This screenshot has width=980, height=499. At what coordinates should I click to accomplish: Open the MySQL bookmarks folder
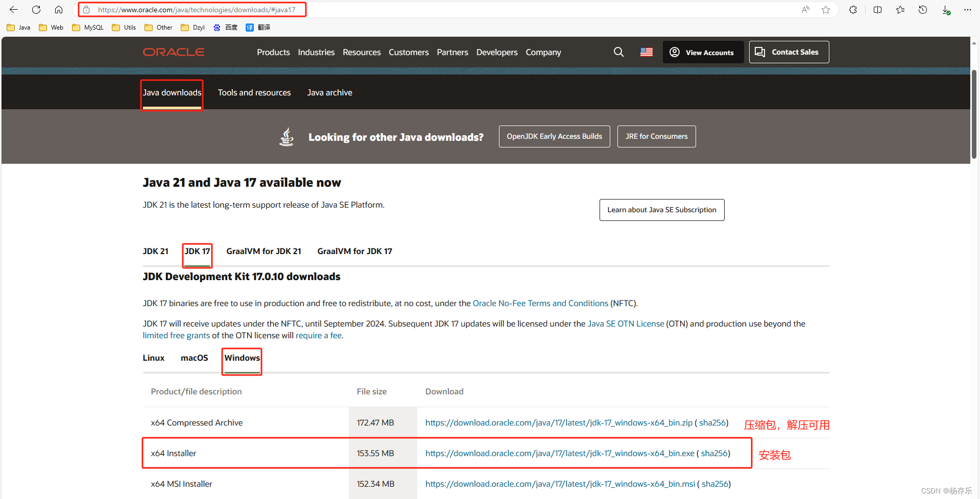tap(88, 28)
